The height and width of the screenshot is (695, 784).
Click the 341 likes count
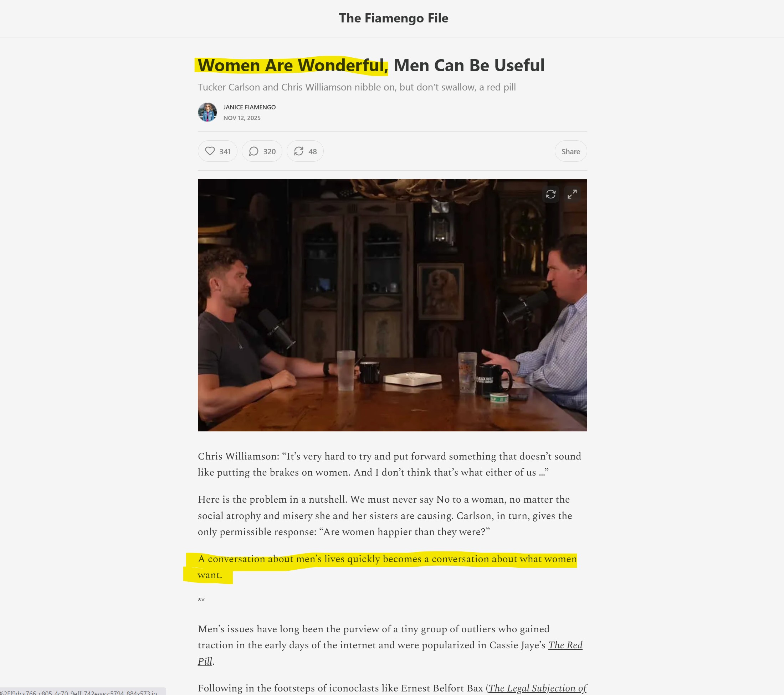[225, 152]
